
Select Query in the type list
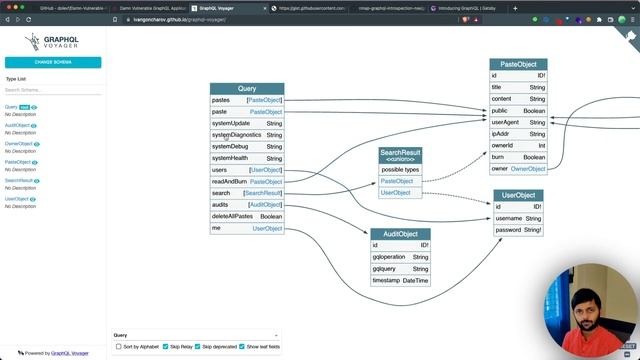click(x=11, y=107)
